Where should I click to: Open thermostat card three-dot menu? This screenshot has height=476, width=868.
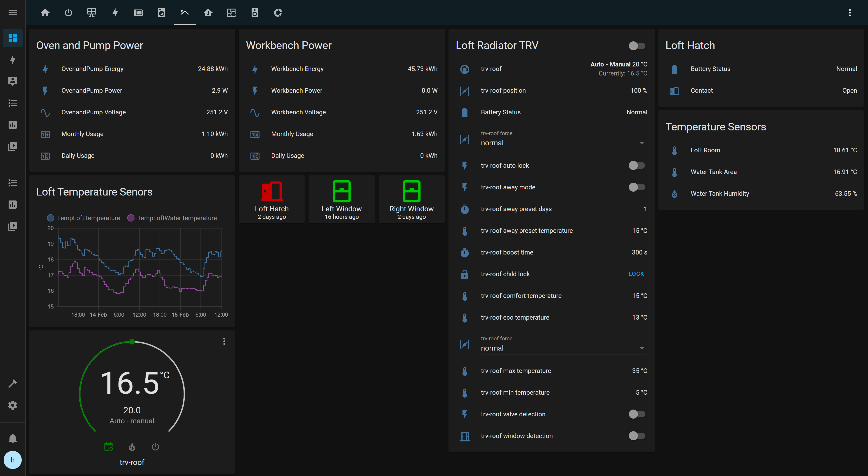click(x=224, y=341)
